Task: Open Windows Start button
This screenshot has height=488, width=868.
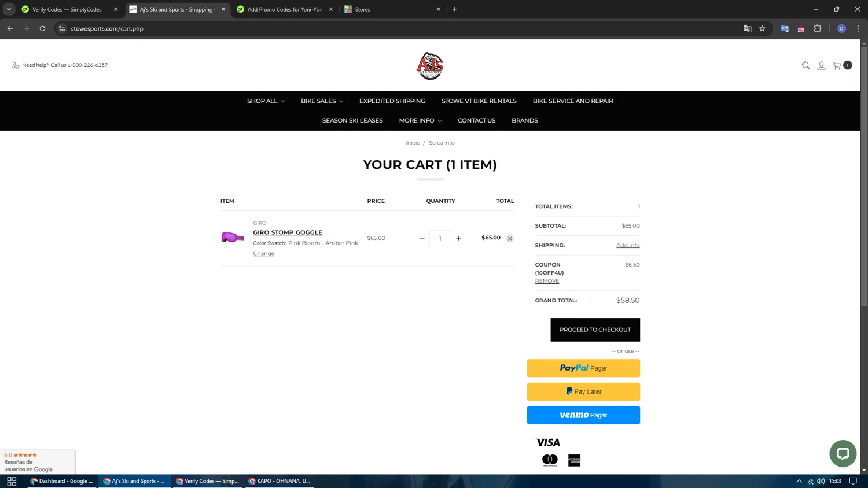Action: pos(12,481)
